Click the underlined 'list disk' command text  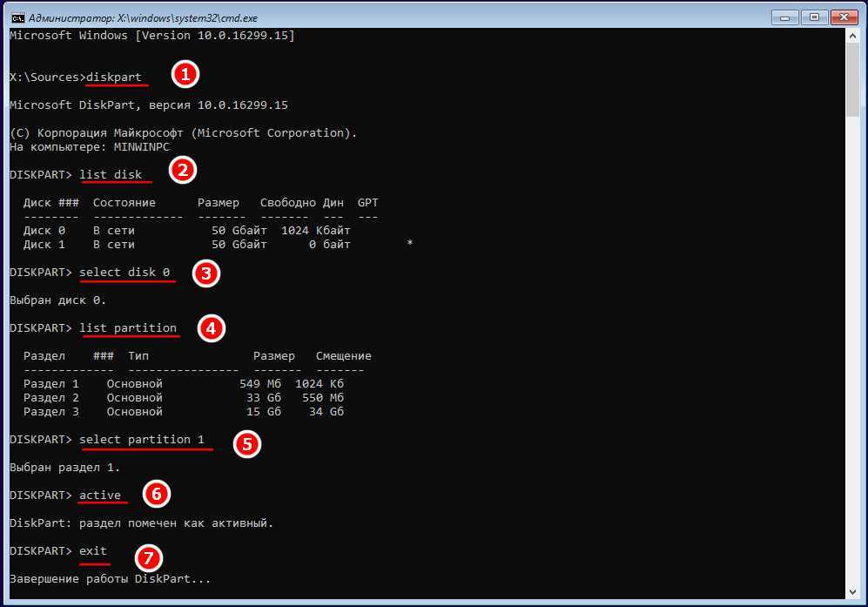click(111, 174)
